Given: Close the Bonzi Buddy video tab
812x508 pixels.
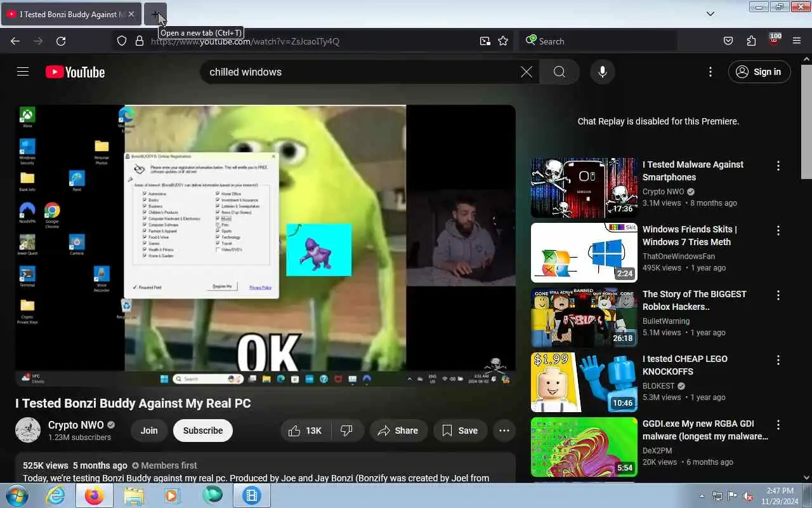Looking at the screenshot, I should [131, 14].
